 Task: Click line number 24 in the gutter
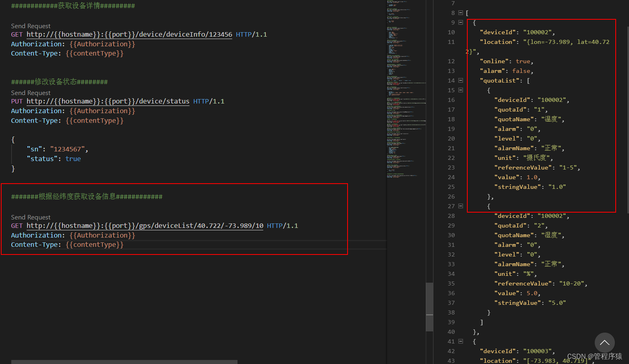coord(451,177)
